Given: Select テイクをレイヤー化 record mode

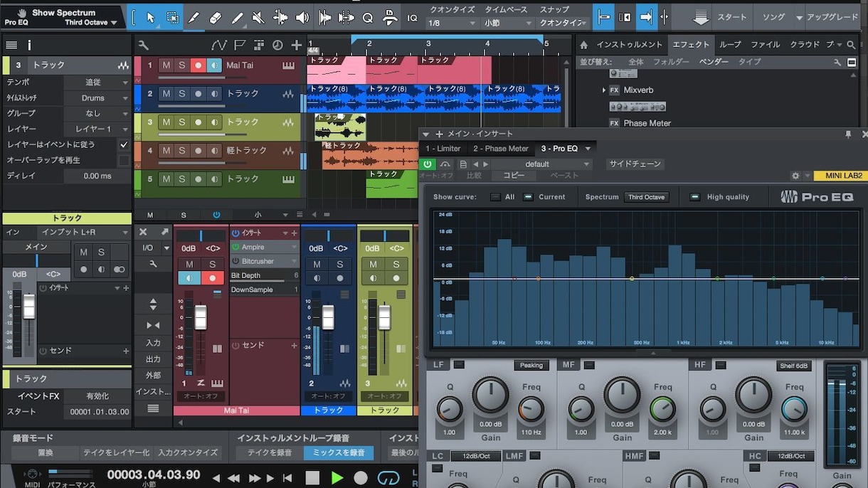Looking at the screenshot, I should click(x=117, y=452).
